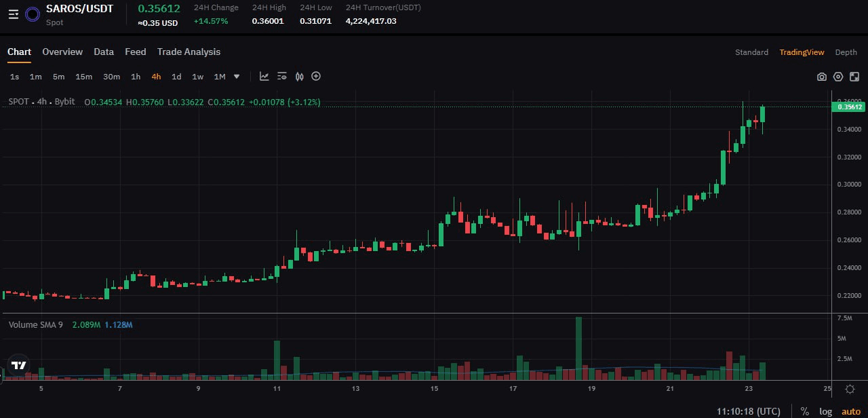Viewport: 868px width, 418px height.
Task: Open the hamburger menu beside SAROS/USDT
Action: (13, 14)
